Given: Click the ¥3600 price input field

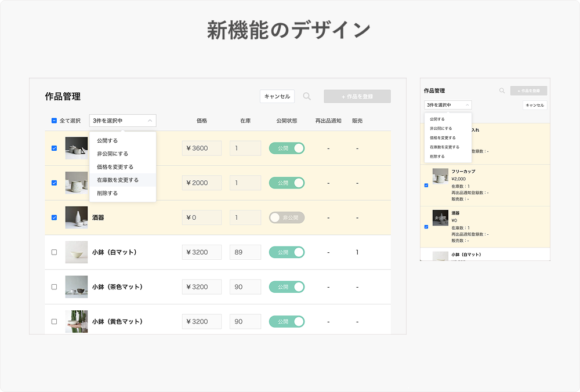Looking at the screenshot, I should 201,148.
